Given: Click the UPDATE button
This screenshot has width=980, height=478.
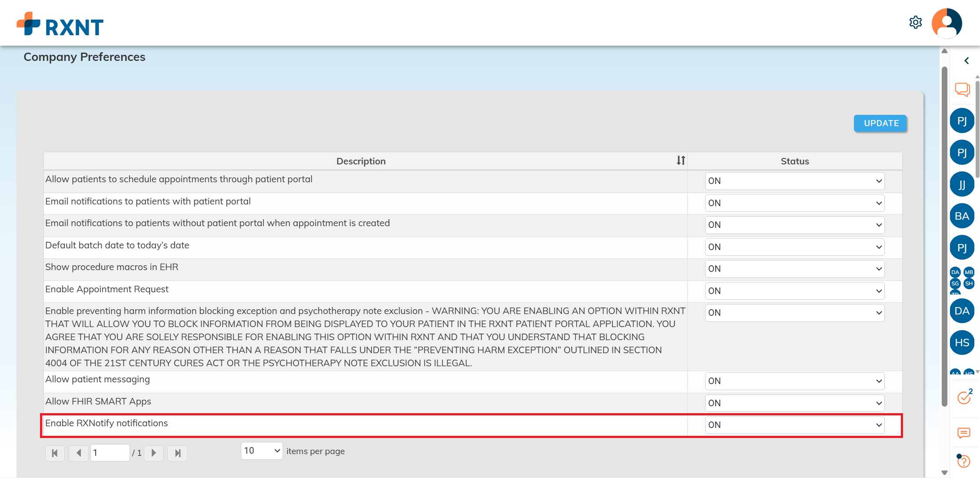Looking at the screenshot, I should tap(881, 123).
